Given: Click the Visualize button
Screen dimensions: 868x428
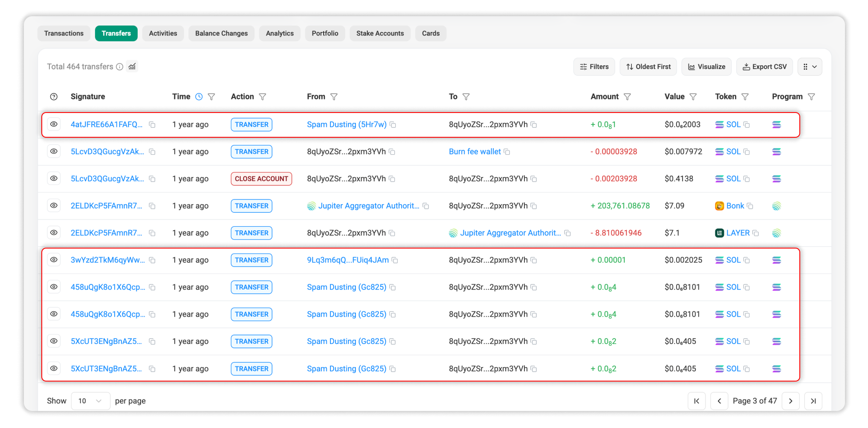Looking at the screenshot, I should pos(706,67).
